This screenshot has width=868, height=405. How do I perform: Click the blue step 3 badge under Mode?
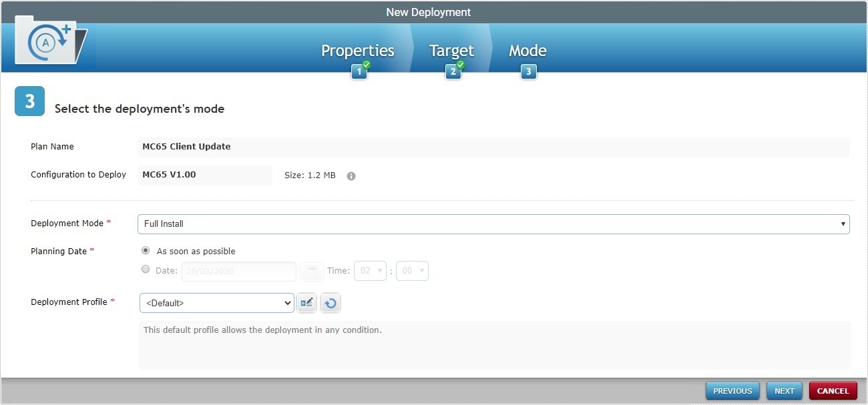[x=528, y=71]
